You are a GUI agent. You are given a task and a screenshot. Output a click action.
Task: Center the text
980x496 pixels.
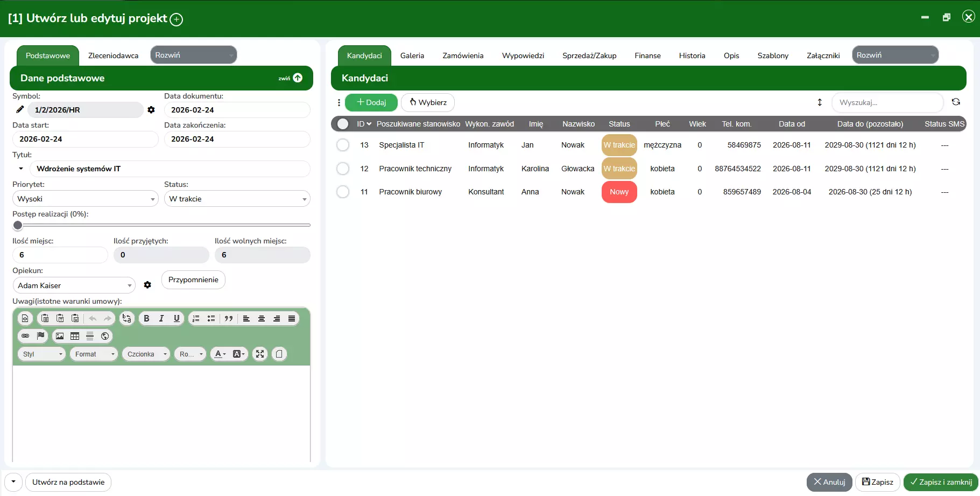[262, 318]
